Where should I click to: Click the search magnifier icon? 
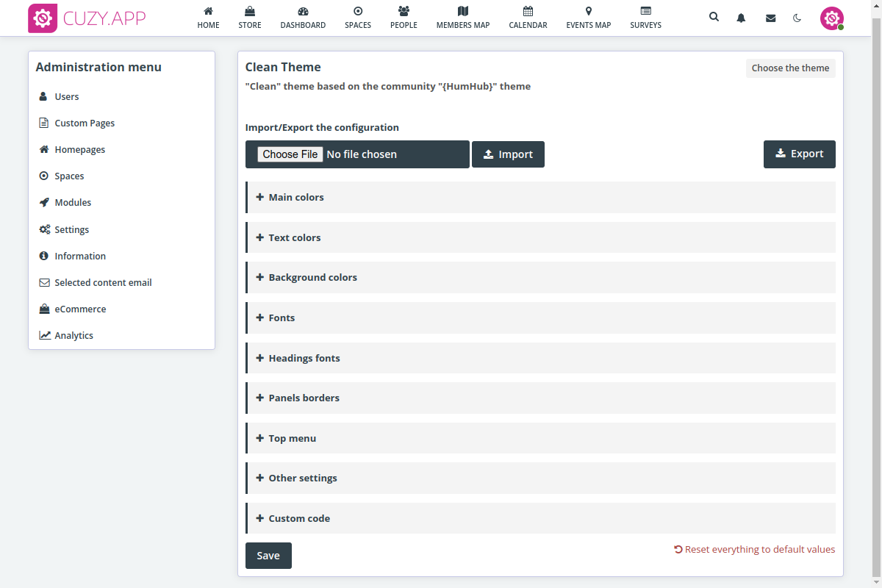(714, 18)
